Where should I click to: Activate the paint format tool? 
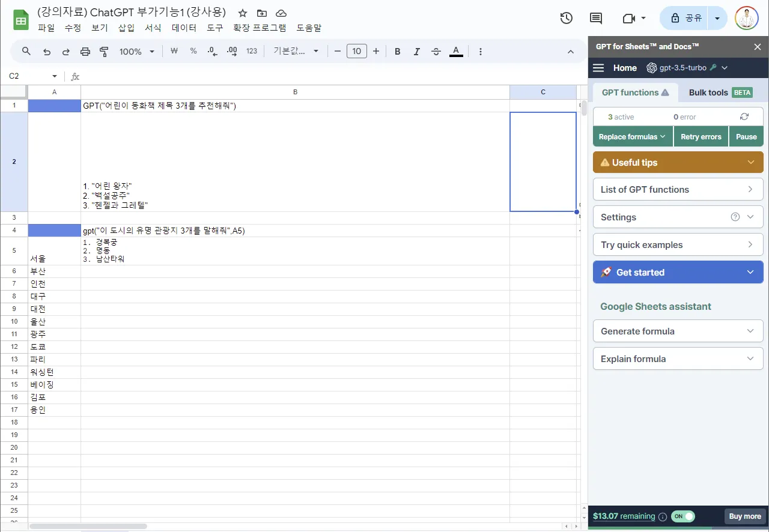(104, 52)
